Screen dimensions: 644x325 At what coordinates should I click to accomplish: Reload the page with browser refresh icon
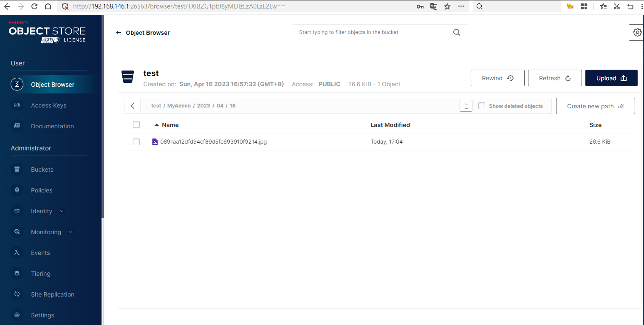[34, 6]
